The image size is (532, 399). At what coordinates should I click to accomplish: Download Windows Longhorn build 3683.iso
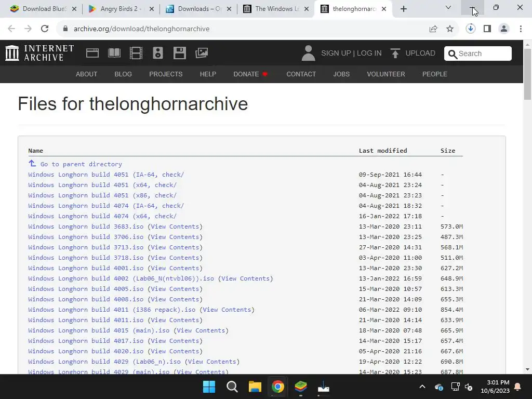(x=86, y=227)
